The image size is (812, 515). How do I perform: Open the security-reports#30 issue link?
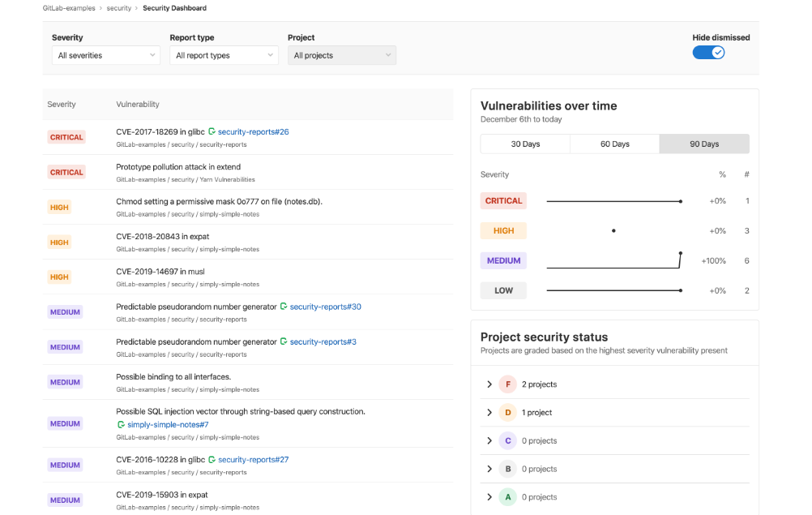(x=330, y=307)
